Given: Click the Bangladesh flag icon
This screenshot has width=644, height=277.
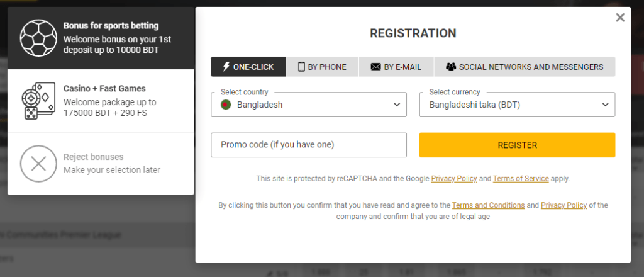Looking at the screenshot, I should click(226, 105).
